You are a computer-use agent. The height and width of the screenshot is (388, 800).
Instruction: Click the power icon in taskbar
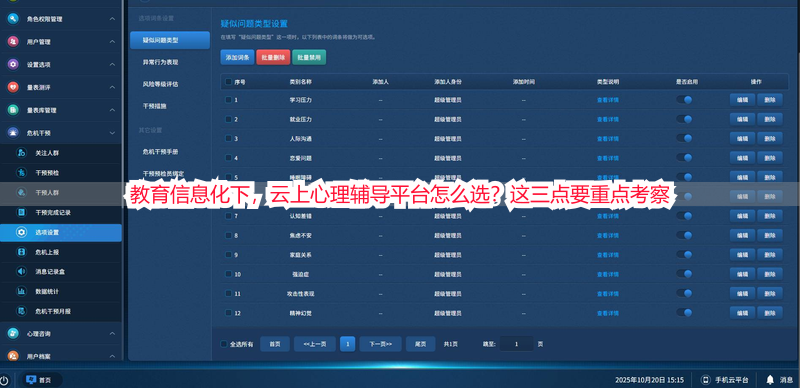[4, 380]
